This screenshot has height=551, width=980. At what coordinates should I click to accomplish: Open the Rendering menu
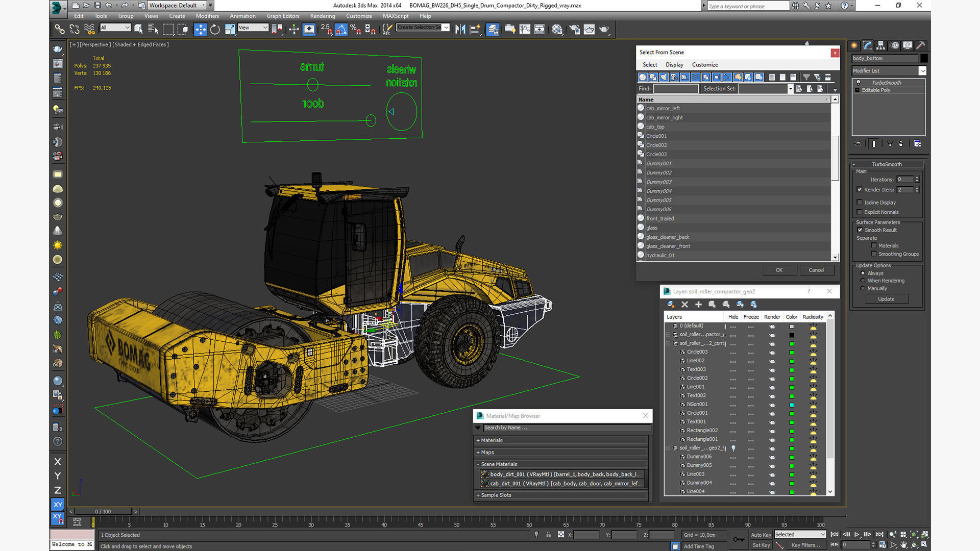point(323,16)
